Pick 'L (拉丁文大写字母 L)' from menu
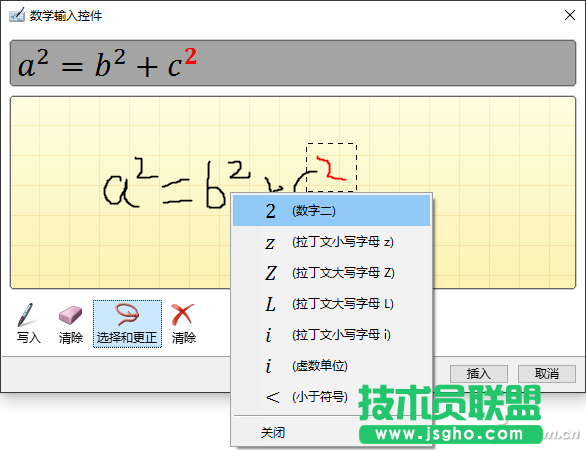 (331, 304)
